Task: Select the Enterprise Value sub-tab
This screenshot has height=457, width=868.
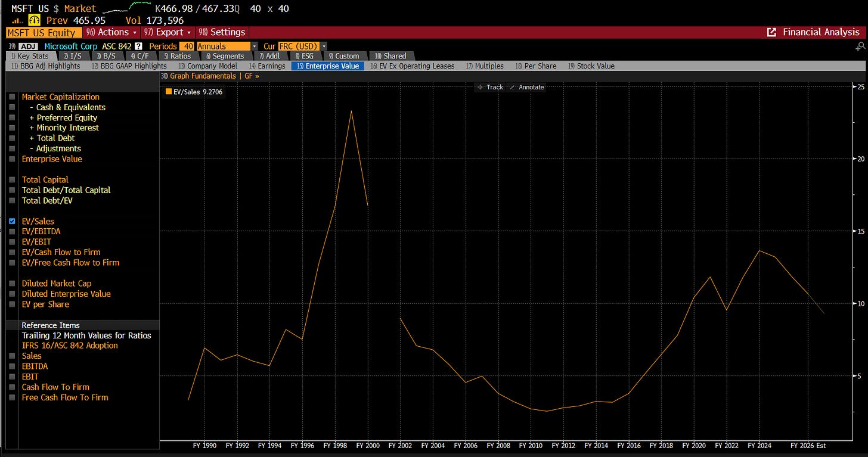Action: tap(327, 66)
